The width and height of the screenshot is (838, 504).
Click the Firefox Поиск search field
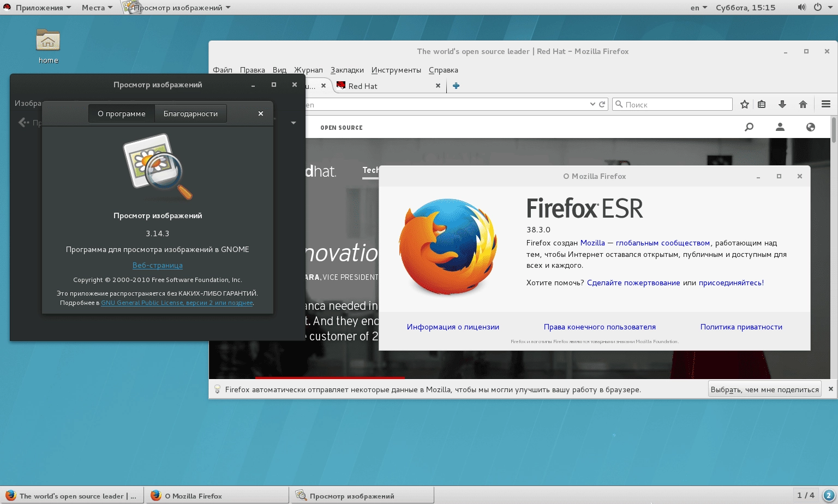[673, 104]
